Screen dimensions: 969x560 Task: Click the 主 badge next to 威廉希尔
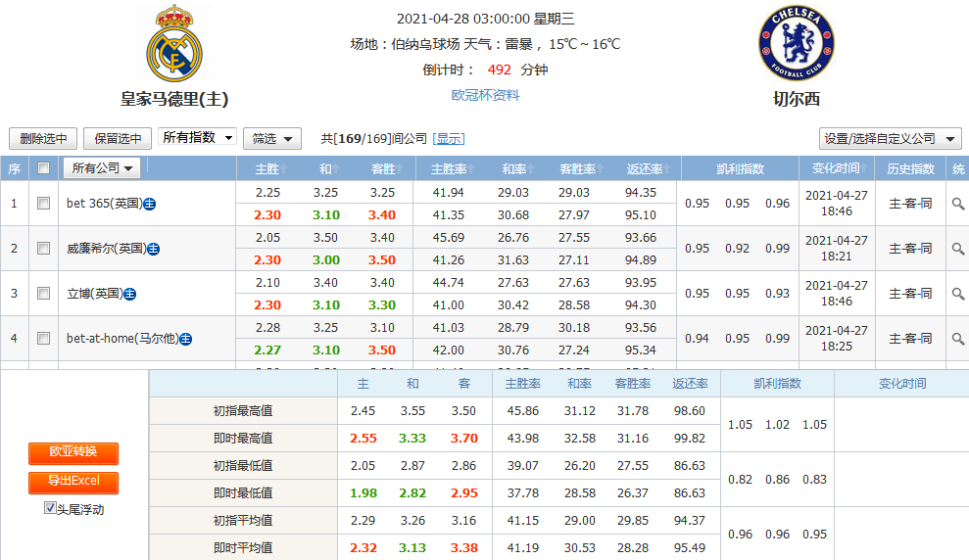[x=154, y=249]
